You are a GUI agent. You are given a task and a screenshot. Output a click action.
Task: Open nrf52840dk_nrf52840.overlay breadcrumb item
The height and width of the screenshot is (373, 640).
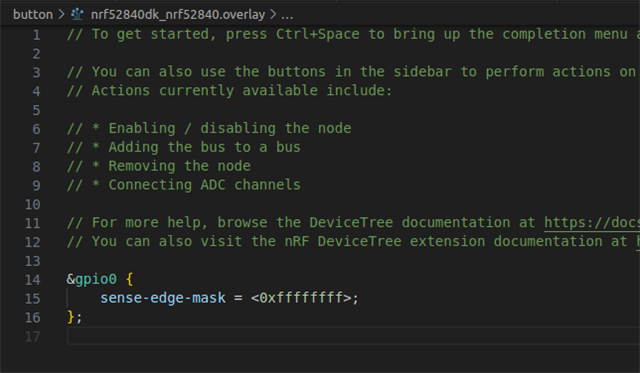[178, 15]
